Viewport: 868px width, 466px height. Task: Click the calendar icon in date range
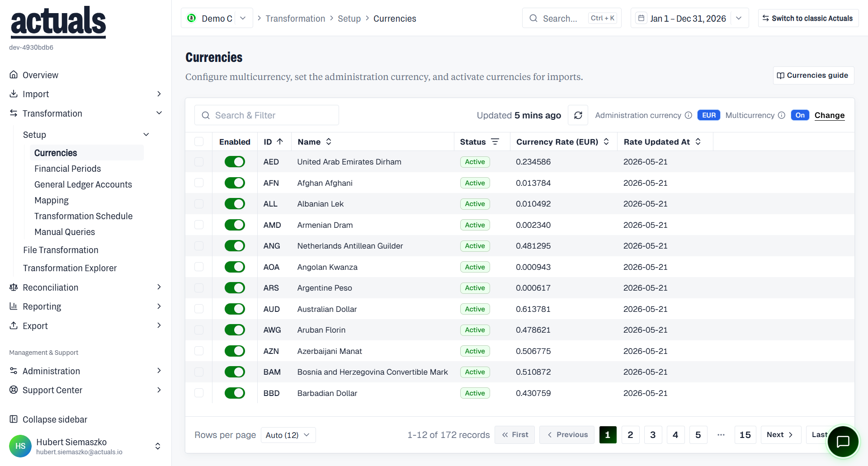point(641,19)
